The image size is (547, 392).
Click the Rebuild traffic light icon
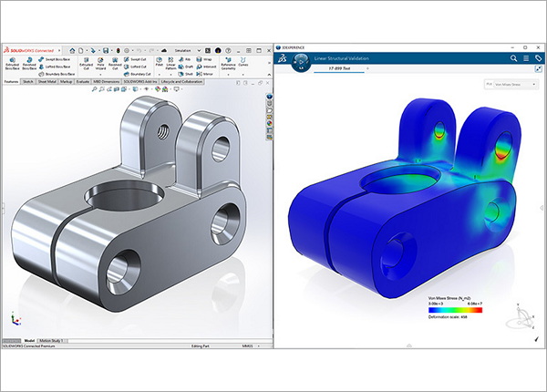(x=118, y=50)
